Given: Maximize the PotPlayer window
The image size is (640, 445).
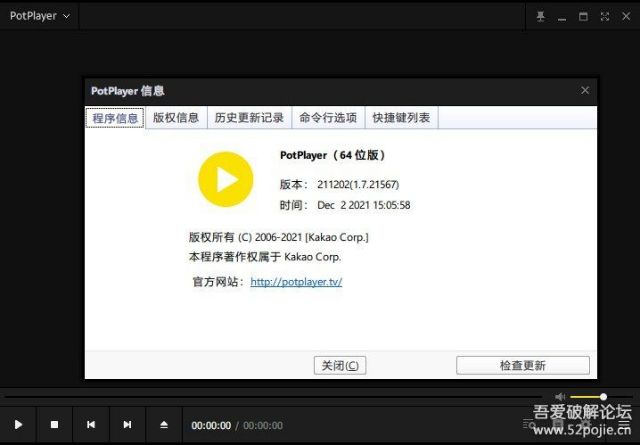Looking at the screenshot, I should pos(583,16).
